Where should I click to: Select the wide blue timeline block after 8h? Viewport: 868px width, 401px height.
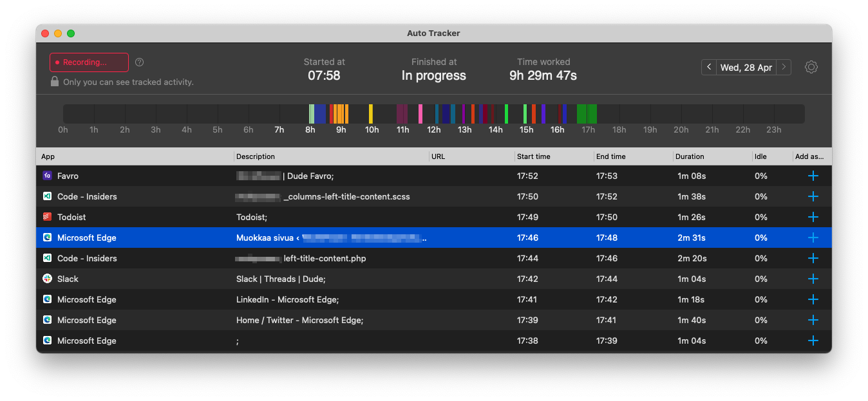[320, 114]
